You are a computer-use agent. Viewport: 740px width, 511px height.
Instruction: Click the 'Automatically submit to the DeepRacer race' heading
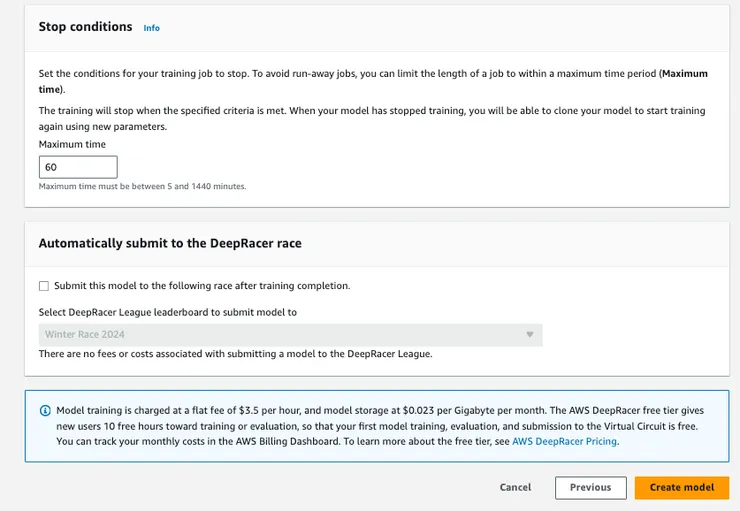tap(170, 243)
